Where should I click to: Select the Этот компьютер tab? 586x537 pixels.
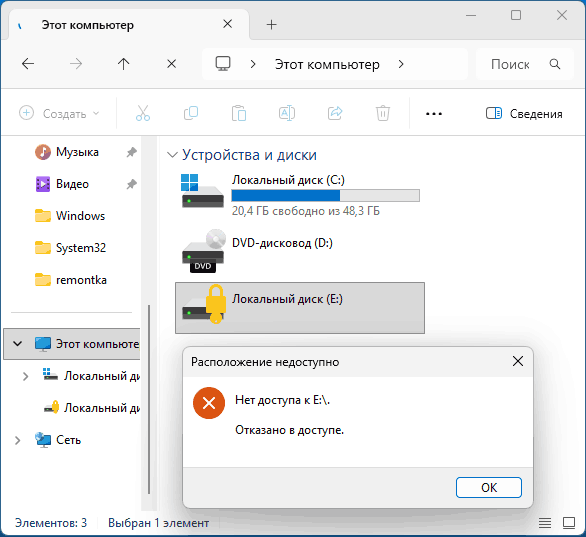pyautogui.click(x=129, y=24)
